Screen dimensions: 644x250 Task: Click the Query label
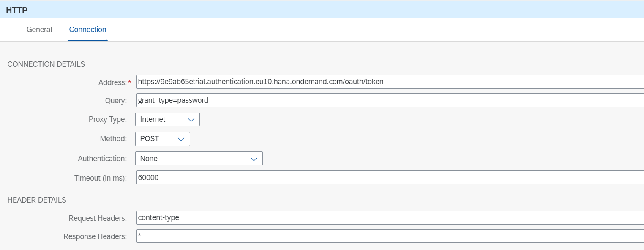coord(116,101)
